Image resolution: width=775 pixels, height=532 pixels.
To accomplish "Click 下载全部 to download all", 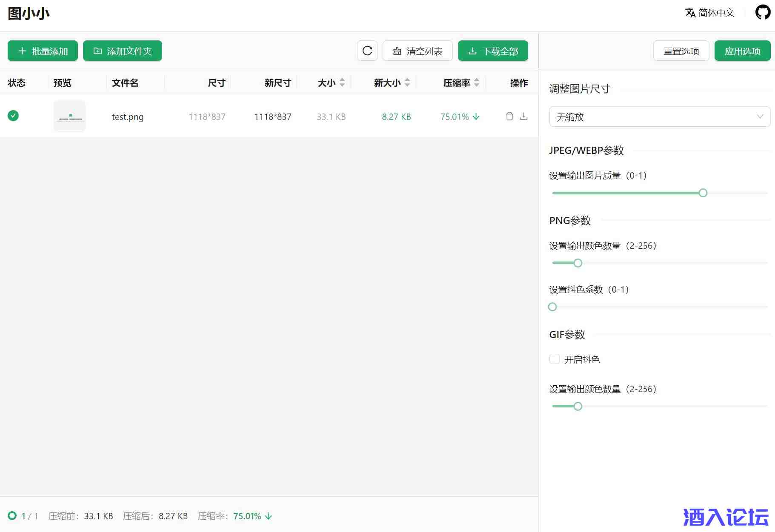I will 493,51.
